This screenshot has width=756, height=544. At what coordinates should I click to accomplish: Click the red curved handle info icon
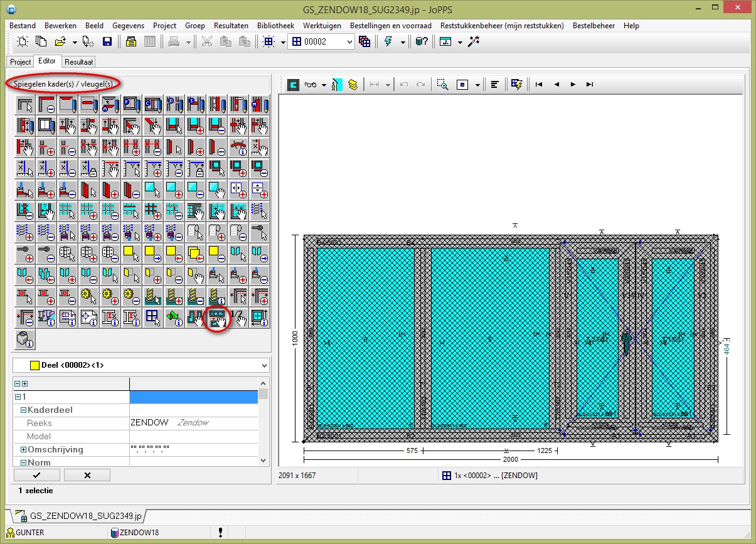click(x=238, y=147)
